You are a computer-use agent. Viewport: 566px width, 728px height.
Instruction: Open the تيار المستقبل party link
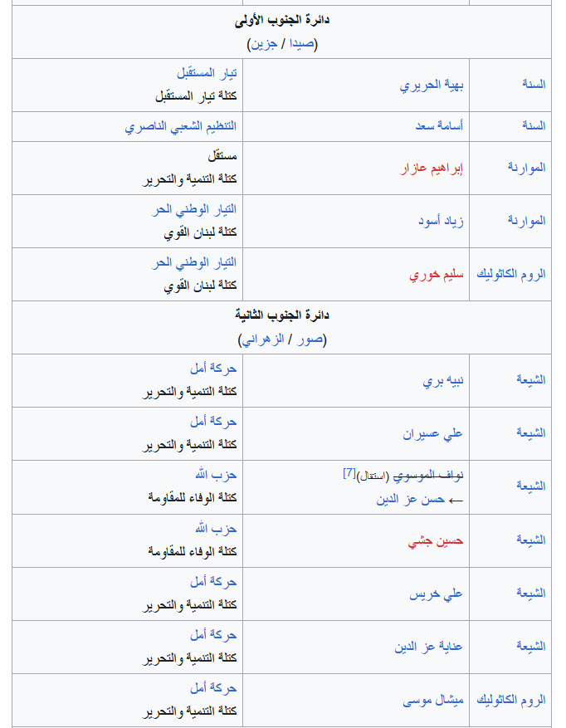pos(207,73)
